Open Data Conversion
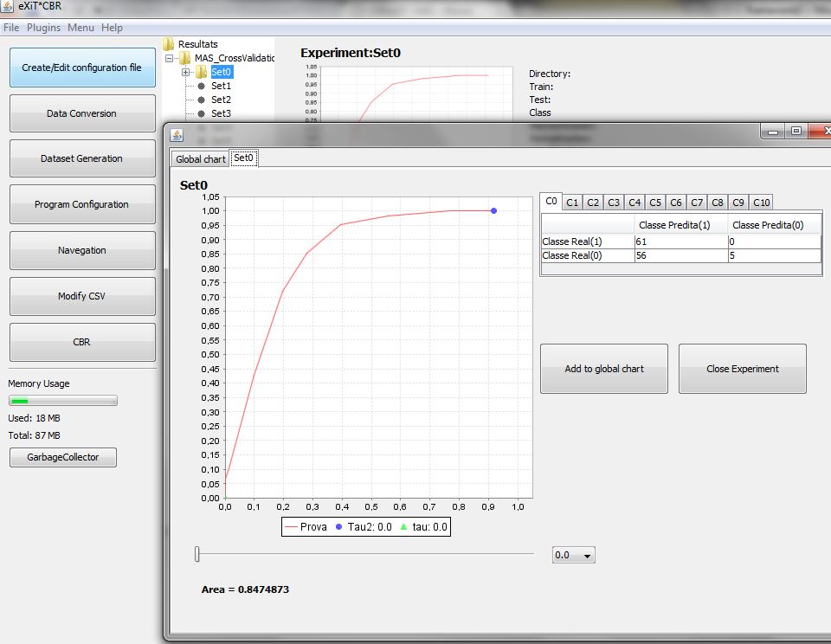Image resolution: width=831 pixels, height=644 pixels. click(x=82, y=113)
